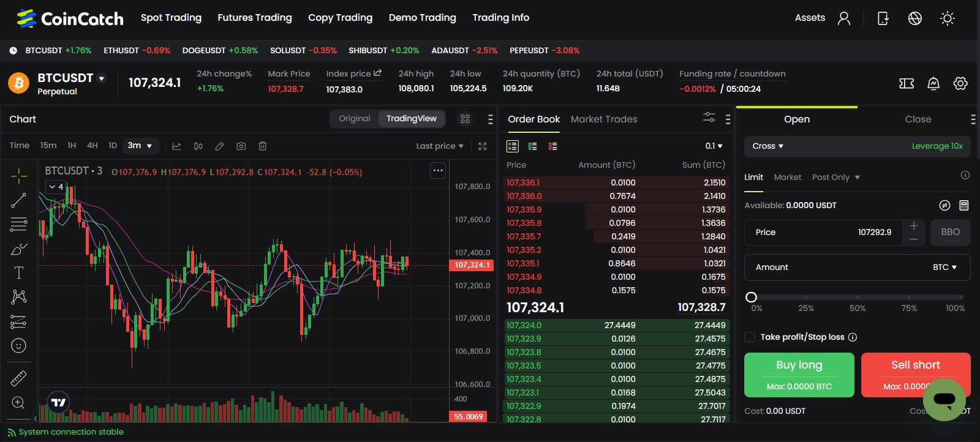
Task: Open trading settings gear icon
Action: click(960, 83)
